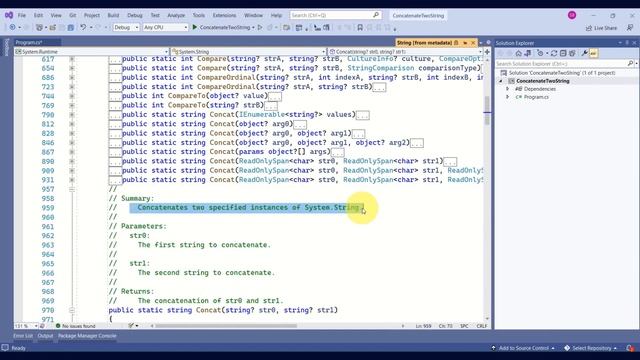Click the Pending Changes Filter icon

click(540, 53)
